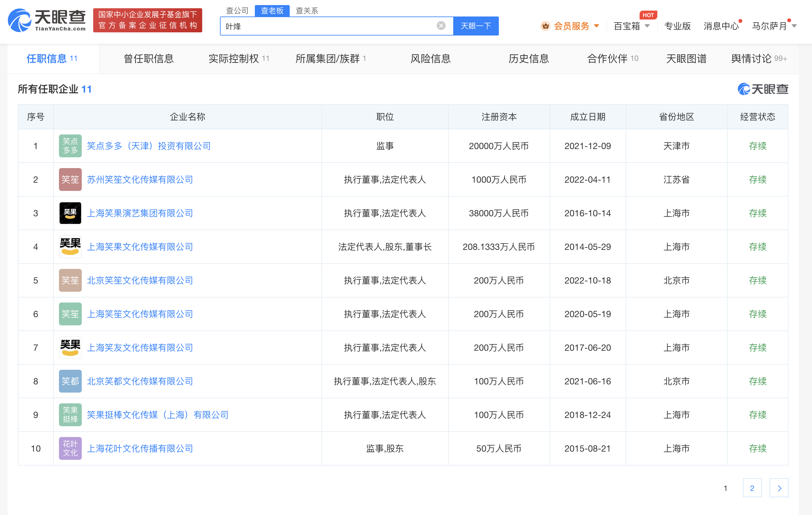Image resolution: width=812 pixels, height=515 pixels.
Task: Go to page 2 of results
Action: click(x=752, y=488)
